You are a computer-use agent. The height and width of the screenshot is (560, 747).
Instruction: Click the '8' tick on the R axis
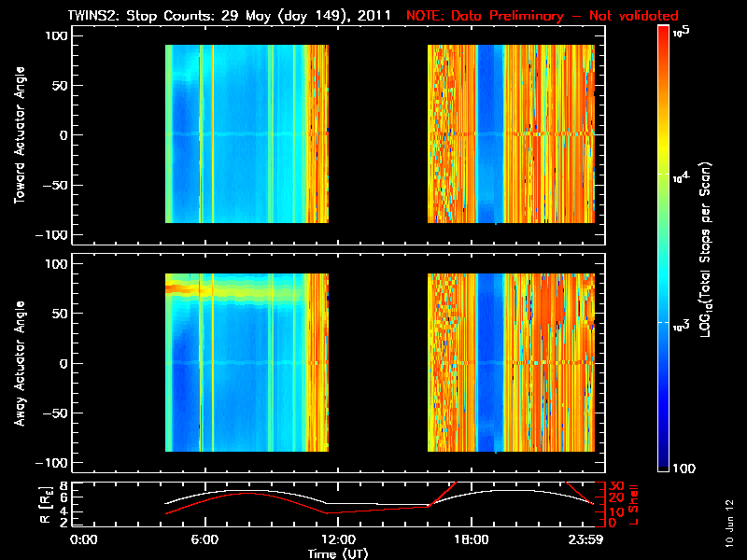click(63, 486)
